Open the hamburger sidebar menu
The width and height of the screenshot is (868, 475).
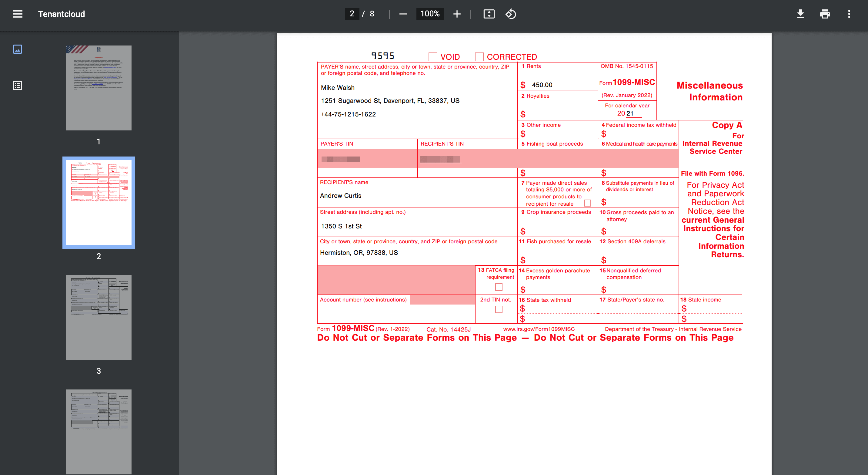tap(18, 14)
